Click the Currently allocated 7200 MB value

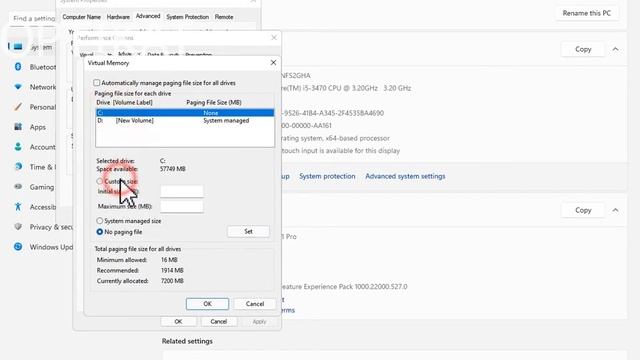coord(172,281)
